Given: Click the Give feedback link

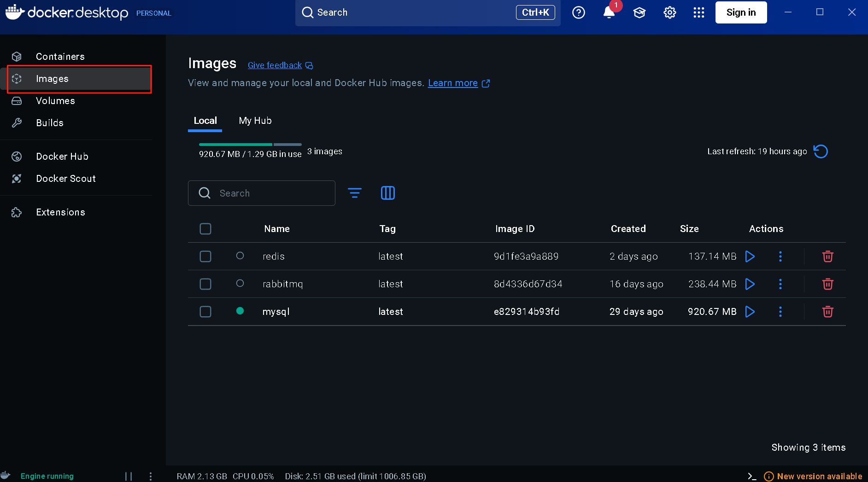Looking at the screenshot, I should pyautogui.click(x=280, y=65).
